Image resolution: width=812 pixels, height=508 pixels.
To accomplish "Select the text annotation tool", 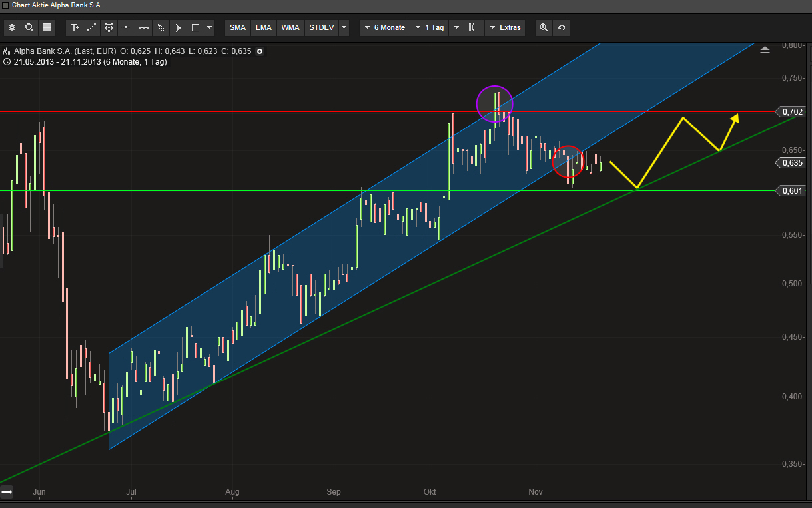I will click(75, 27).
